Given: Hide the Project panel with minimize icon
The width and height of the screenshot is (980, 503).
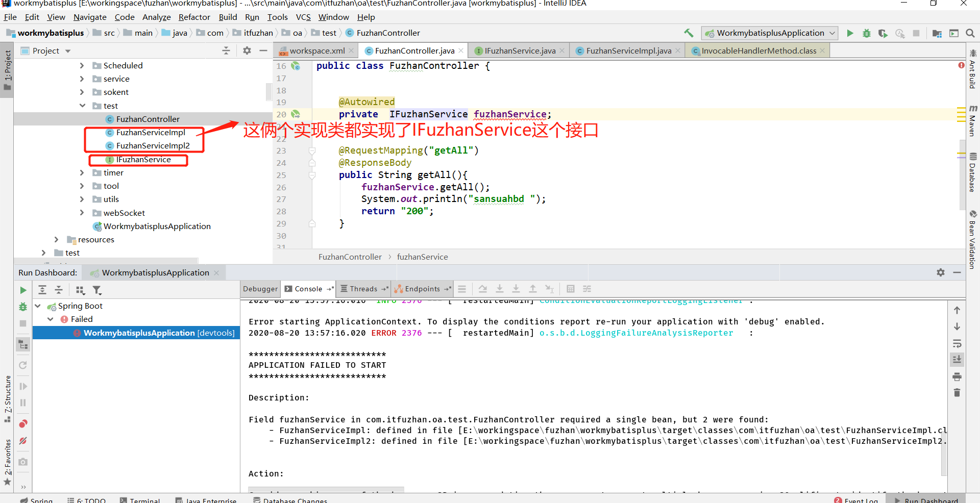Looking at the screenshot, I should coord(263,51).
